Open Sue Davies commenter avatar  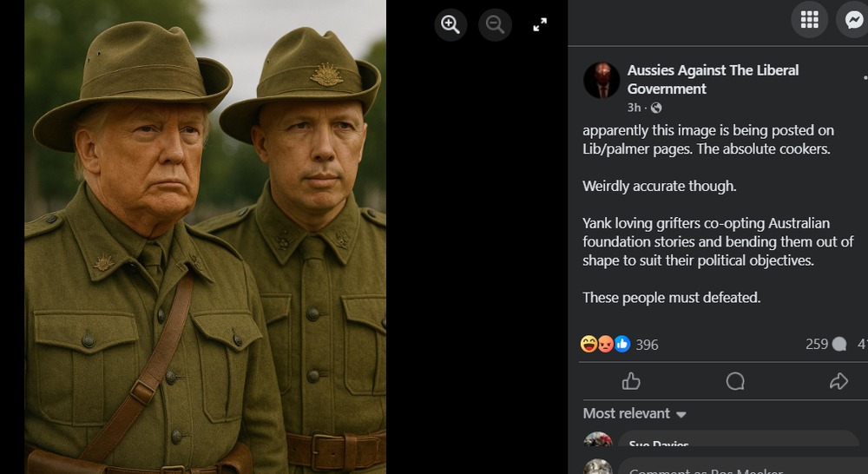click(x=598, y=442)
